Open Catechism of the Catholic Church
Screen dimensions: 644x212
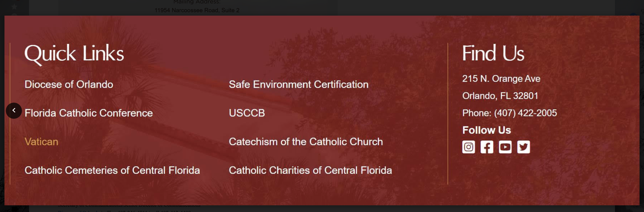click(305, 142)
